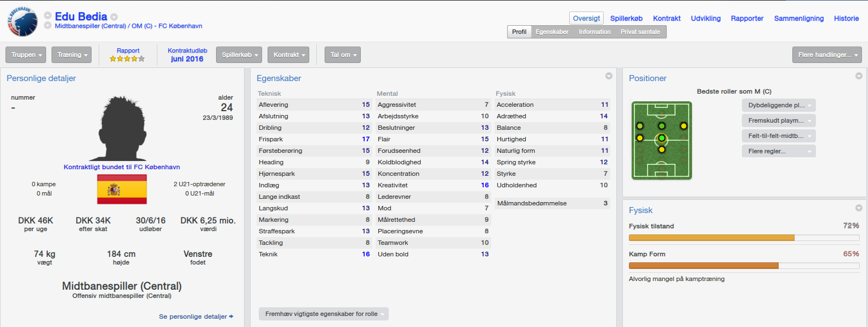Click the star rating under Rapport

(x=127, y=59)
